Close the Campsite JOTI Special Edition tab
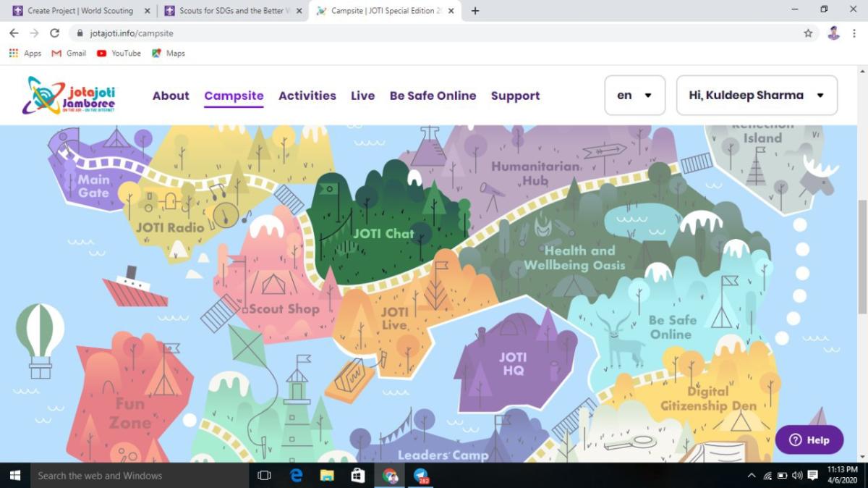 tap(451, 11)
